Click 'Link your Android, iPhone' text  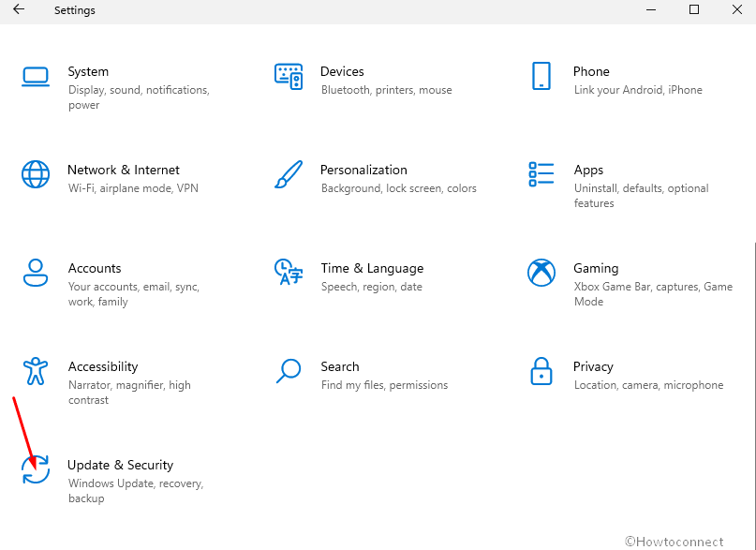click(638, 90)
